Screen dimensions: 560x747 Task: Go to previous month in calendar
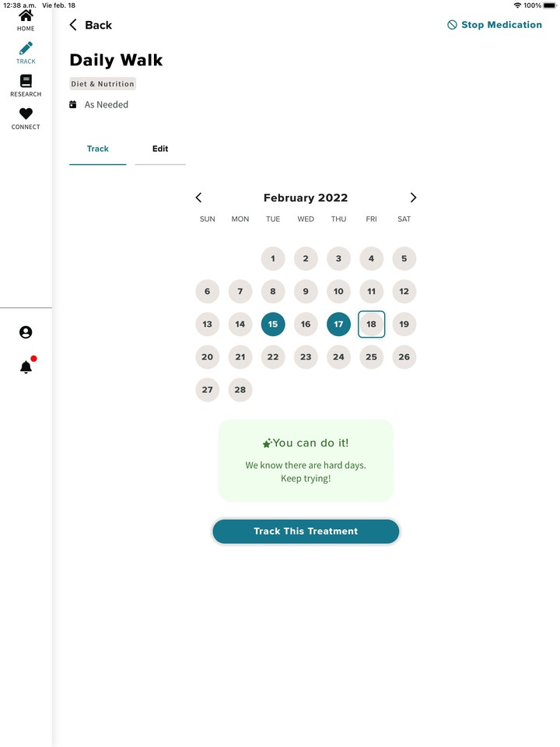(x=198, y=198)
